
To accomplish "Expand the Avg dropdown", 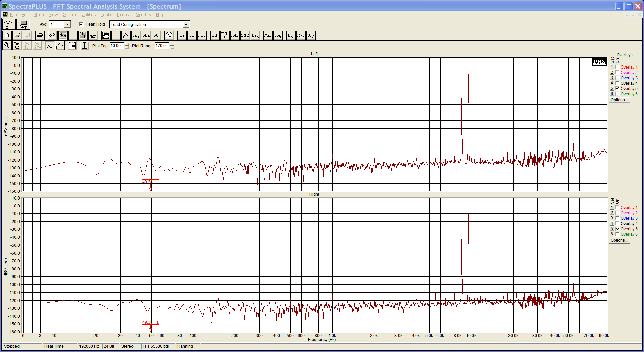I will click(68, 24).
